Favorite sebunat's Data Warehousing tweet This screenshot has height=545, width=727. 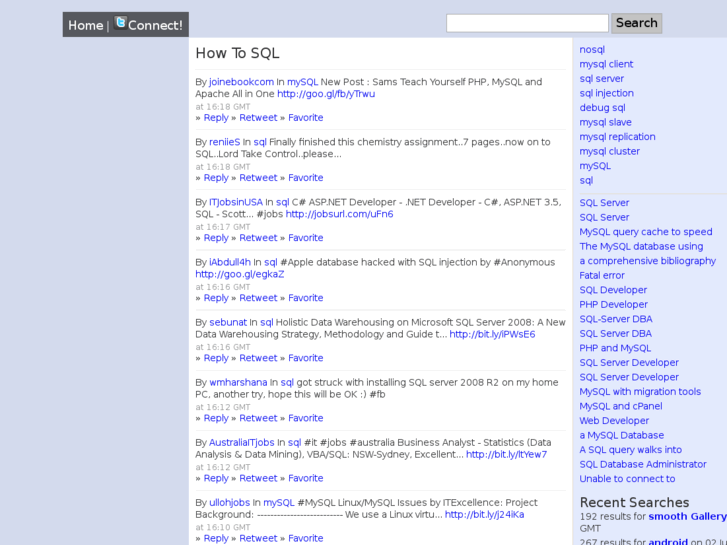coord(306,358)
